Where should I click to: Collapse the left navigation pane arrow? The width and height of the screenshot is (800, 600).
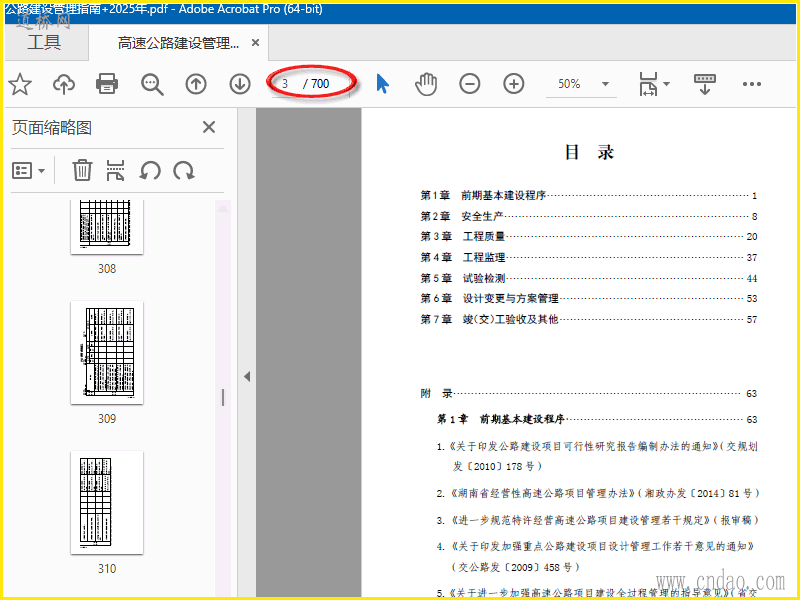[x=247, y=377]
